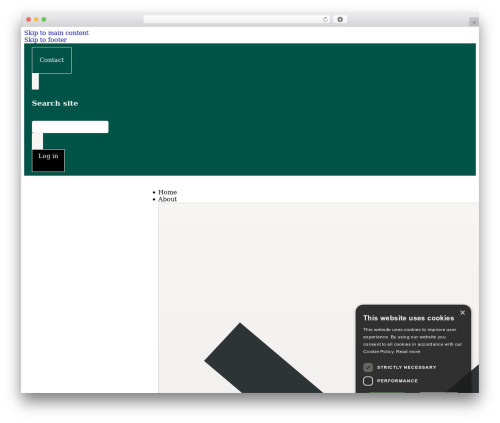The image size is (500, 423).
Task: Toggle the Strictly Necessary checkbox
Action: [x=368, y=367]
